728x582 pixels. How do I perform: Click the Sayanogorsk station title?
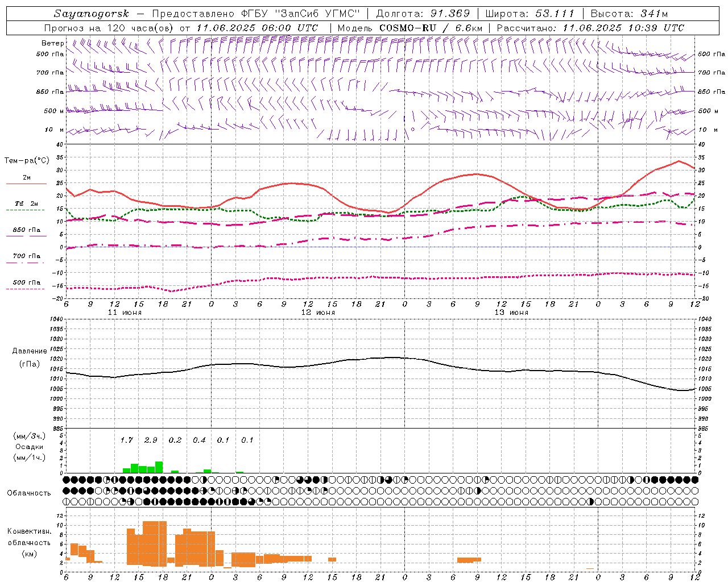pos(92,14)
